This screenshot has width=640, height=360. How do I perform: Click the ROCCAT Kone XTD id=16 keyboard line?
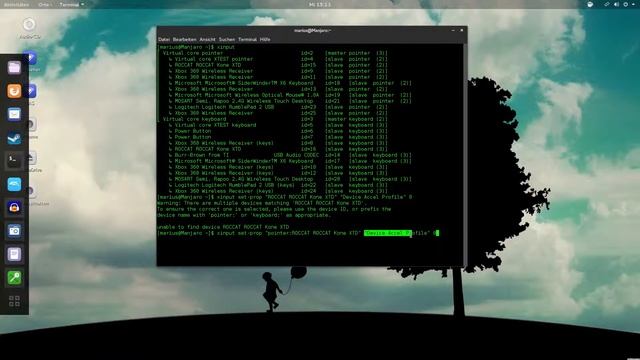[x=278, y=149]
